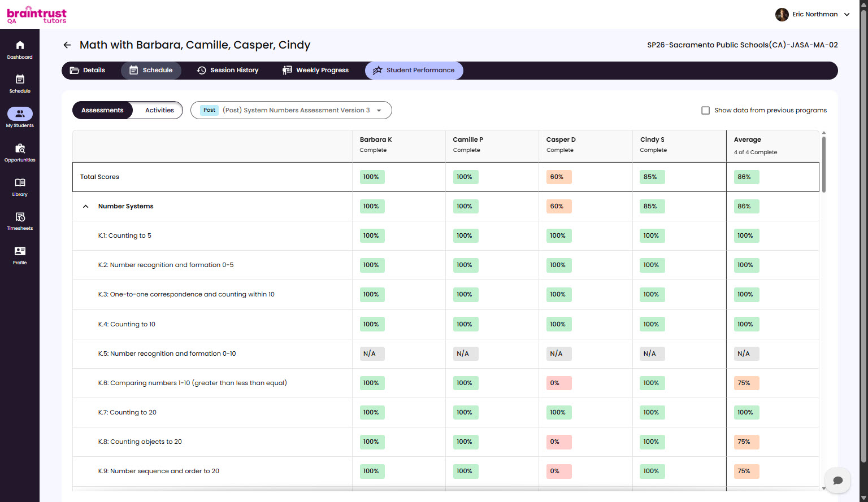Click the table scrollbar down arrow

click(824, 488)
